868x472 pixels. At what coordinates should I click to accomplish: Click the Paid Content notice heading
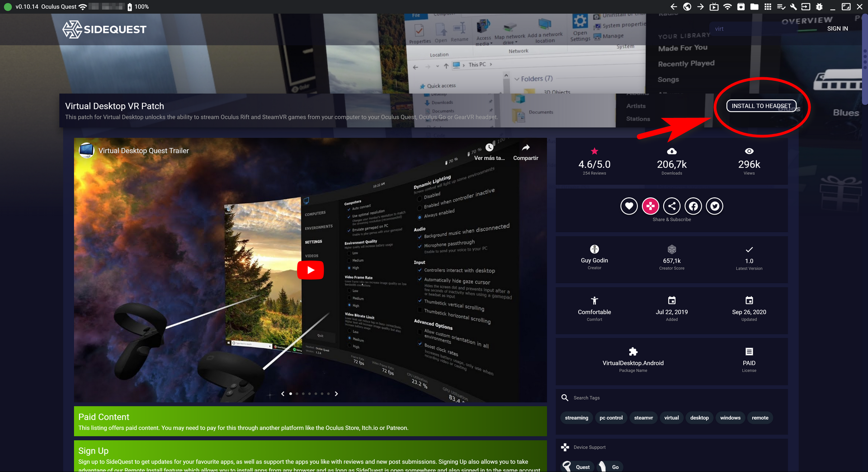(x=104, y=417)
